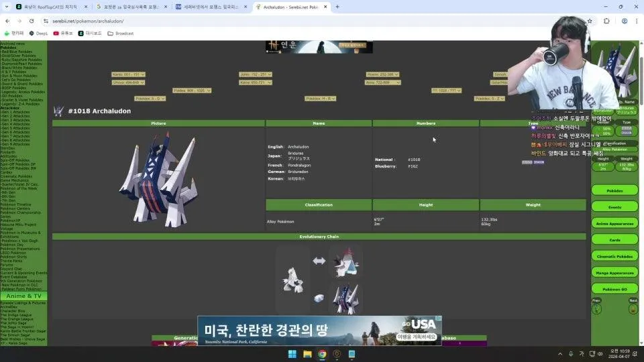Screen dimensions: 644x362
Task: Open the Chrome three-dot menu
Action: (637, 21)
